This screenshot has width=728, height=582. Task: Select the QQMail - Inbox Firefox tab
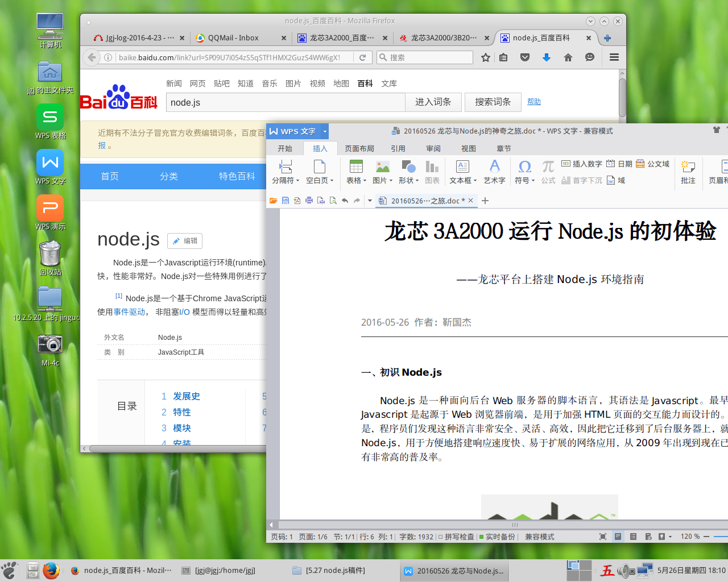click(241, 38)
